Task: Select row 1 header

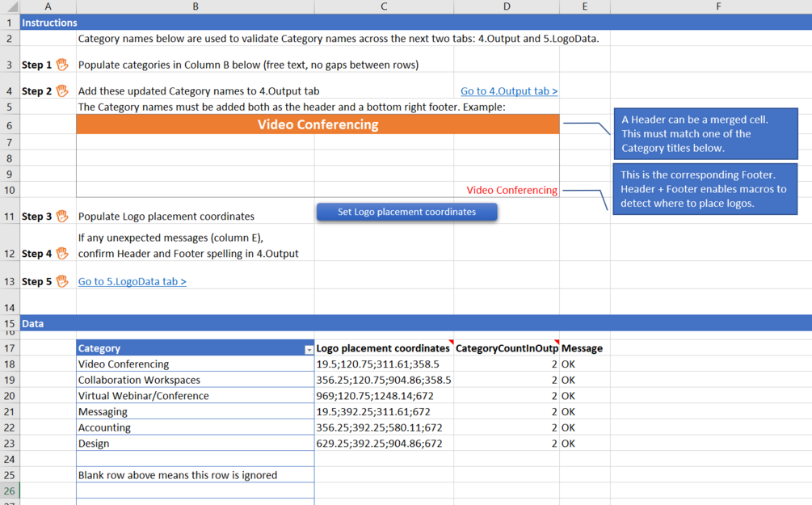Action: click(x=10, y=23)
